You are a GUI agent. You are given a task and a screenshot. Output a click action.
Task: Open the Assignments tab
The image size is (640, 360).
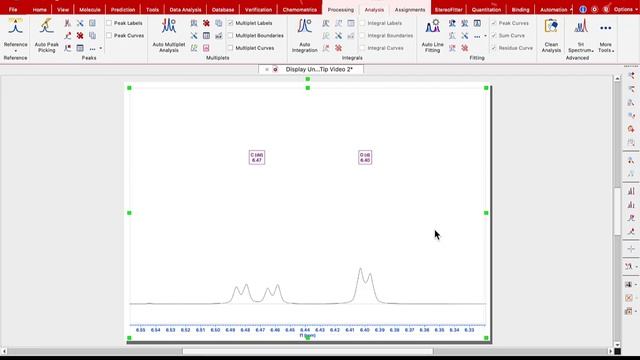pos(410,9)
